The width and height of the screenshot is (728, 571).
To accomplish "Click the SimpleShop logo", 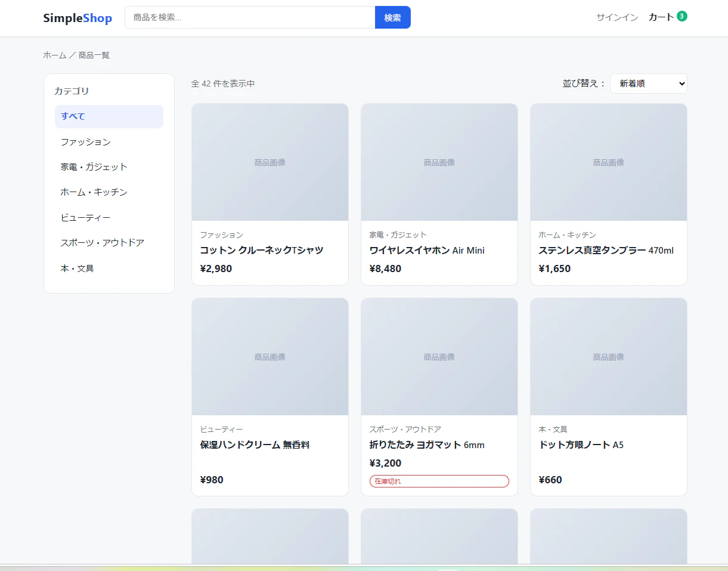I will point(78,18).
